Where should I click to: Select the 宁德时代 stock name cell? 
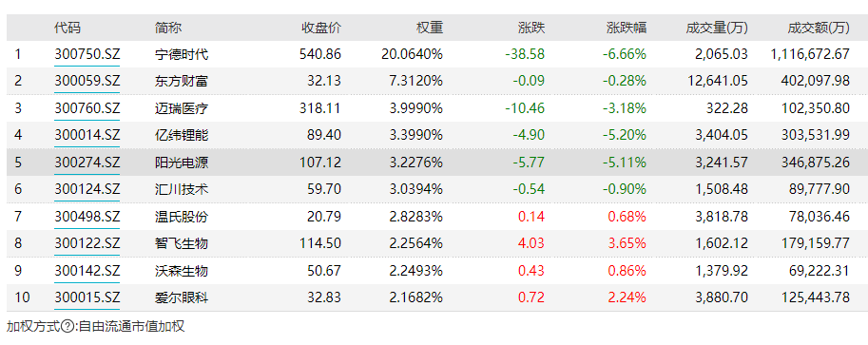coord(182,54)
